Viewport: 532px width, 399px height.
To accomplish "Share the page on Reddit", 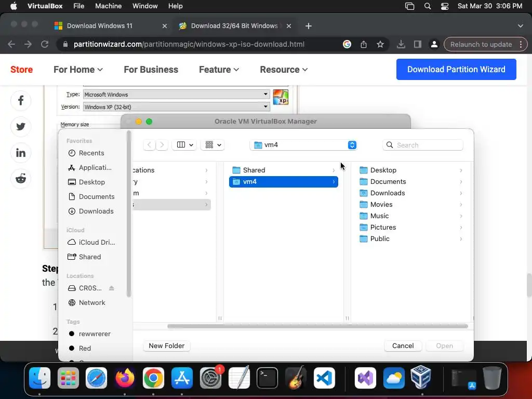I will click(21, 179).
